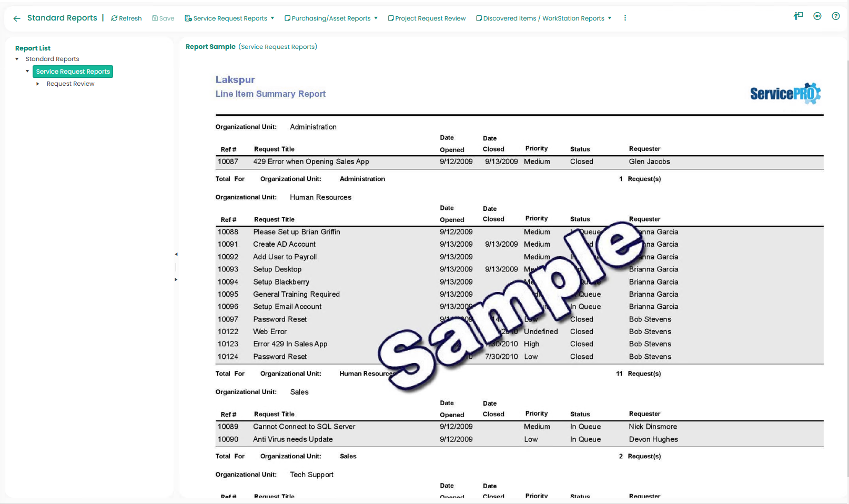Viewport: 849px width, 504px height.
Task: Select Service Request Reports in the Report List
Action: tap(73, 72)
